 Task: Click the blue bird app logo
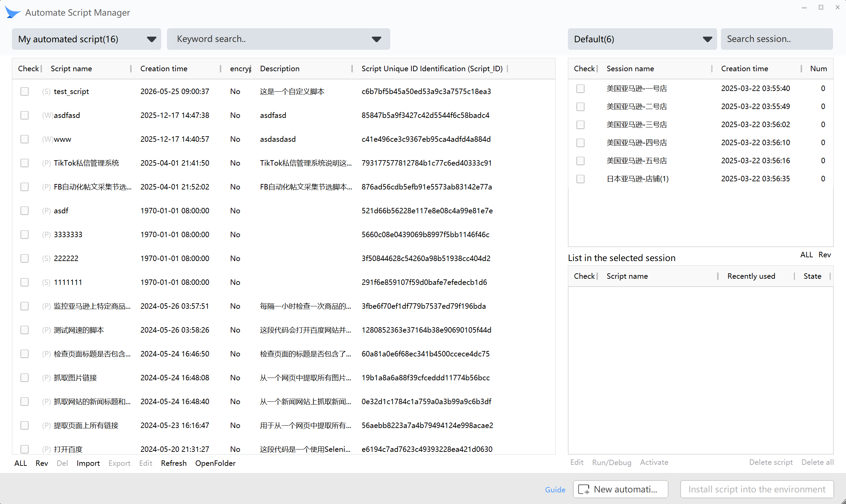13,12
